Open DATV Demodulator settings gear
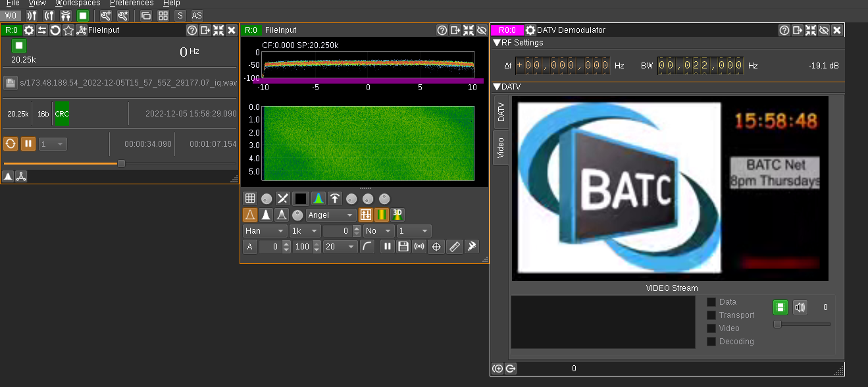This screenshot has height=387, width=868. coord(530,30)
